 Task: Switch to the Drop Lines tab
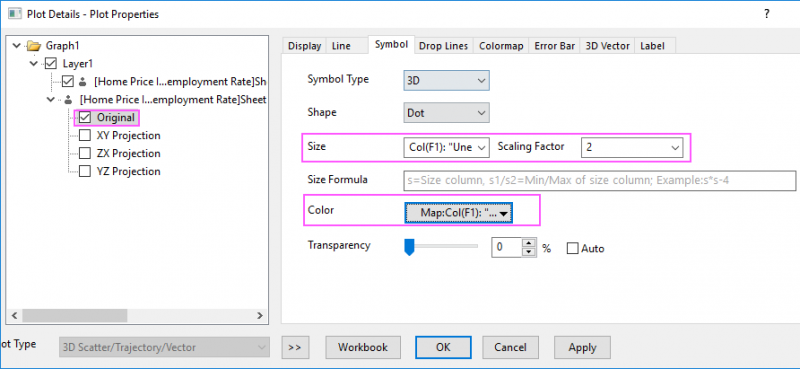pos(443,46)
